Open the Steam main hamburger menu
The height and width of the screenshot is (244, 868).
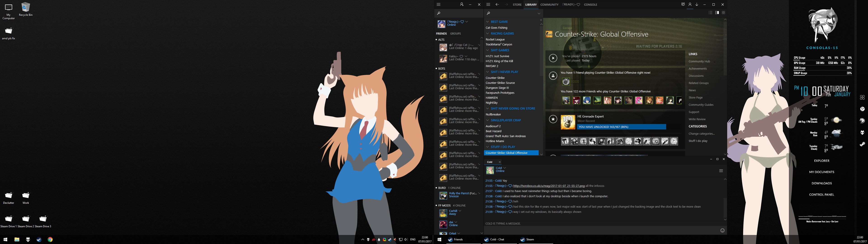tap(488, 5)
